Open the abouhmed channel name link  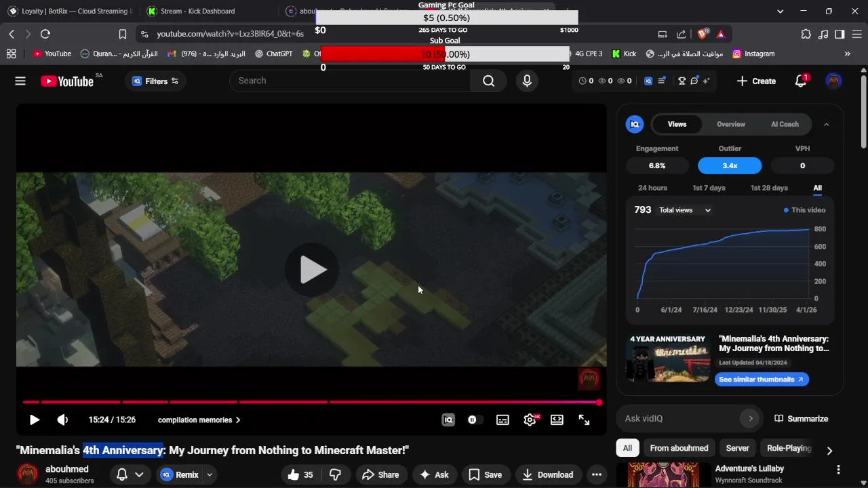(x=66, y=469)
